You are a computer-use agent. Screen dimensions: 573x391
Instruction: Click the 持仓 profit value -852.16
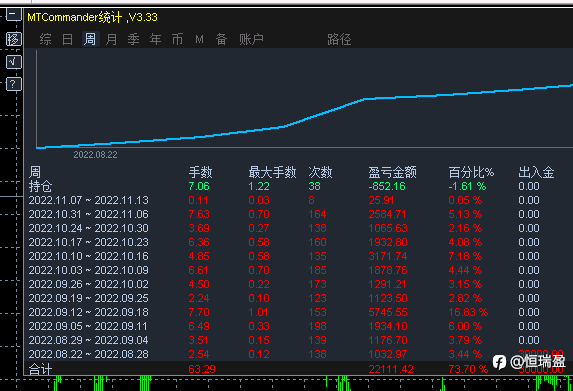pos(387,186)
